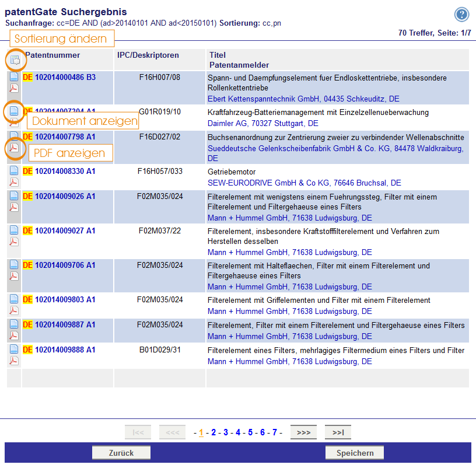Screen dimensions: 476x468
Task: Go to results page 6
Action: click(x=262, y=432)
